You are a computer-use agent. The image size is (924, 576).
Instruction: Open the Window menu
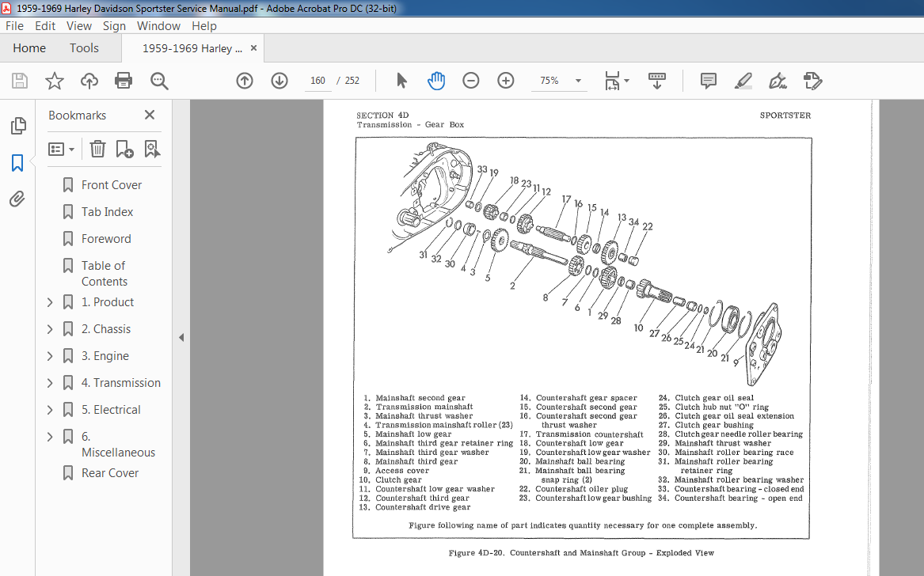pos(158,26)
